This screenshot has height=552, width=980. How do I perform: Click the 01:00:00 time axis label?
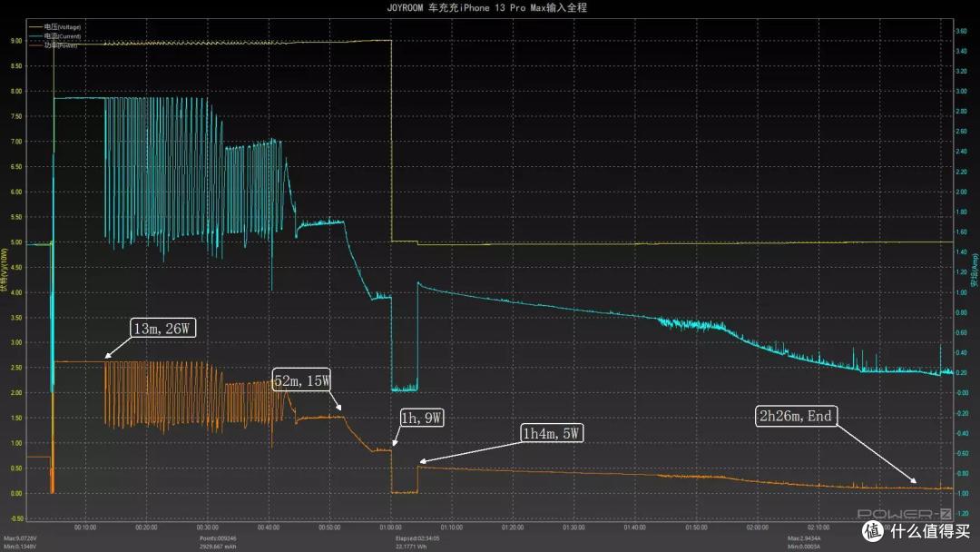390,527
